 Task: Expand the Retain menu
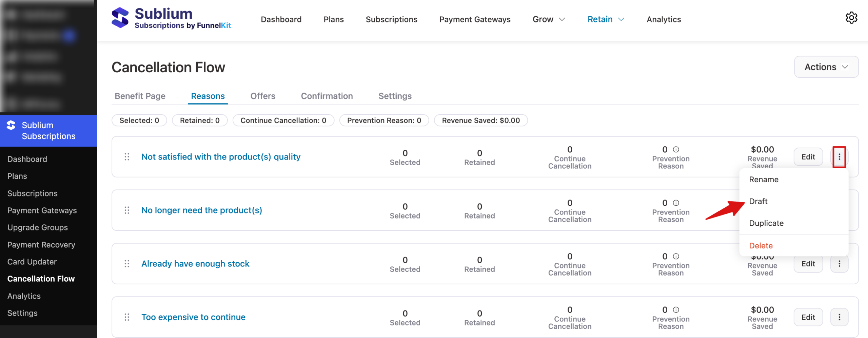(606, 19)
